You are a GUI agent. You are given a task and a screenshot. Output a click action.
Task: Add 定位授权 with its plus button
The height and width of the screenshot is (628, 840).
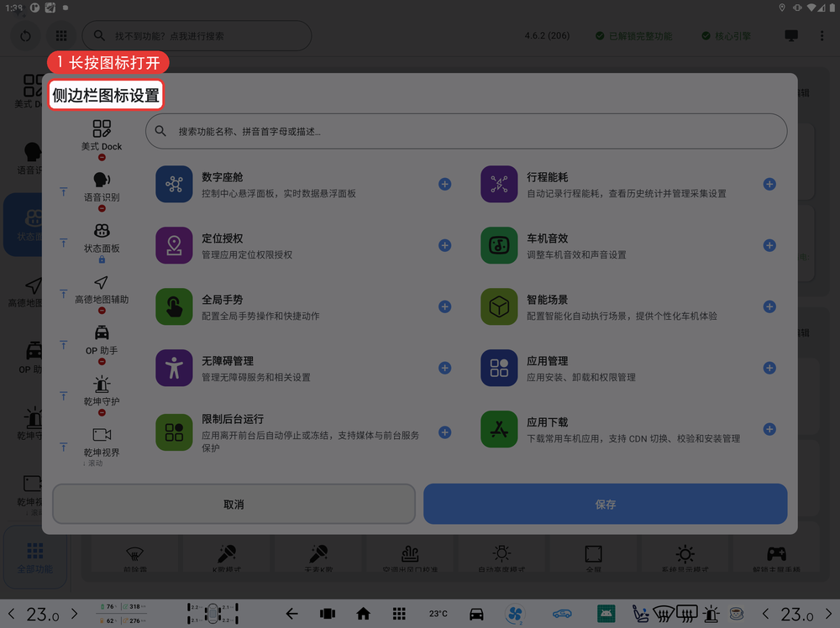[444, 245]
